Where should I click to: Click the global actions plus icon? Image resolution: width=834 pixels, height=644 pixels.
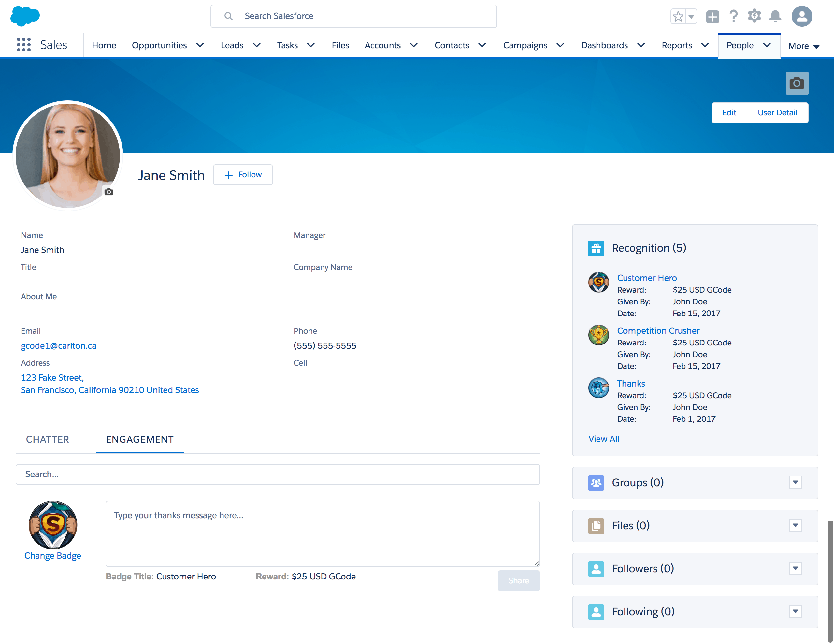[712, 17]
